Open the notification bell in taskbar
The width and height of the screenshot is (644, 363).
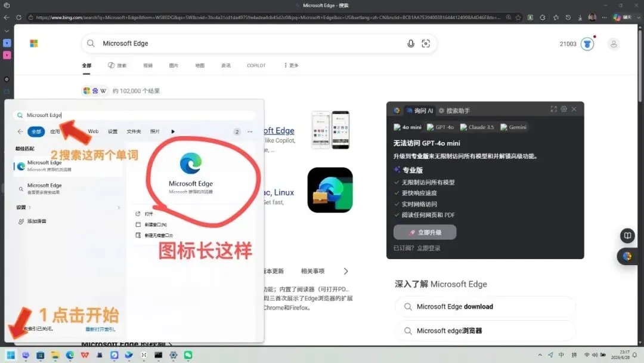(x=635, y=355)
